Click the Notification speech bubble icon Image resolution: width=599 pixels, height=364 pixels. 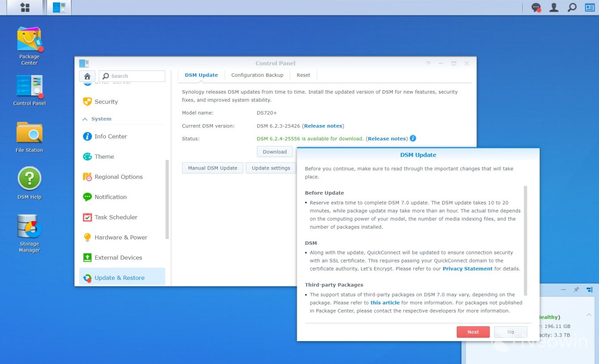88,197
